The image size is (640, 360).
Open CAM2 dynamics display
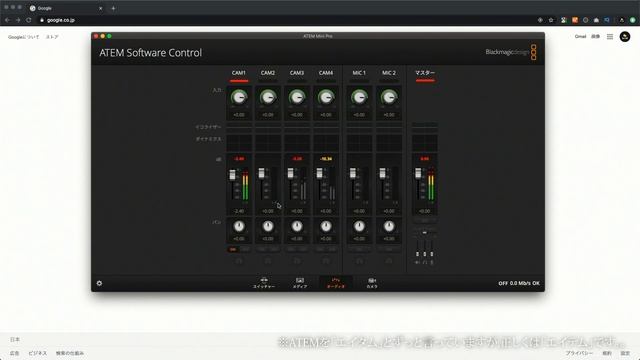[x=268, y=143]
